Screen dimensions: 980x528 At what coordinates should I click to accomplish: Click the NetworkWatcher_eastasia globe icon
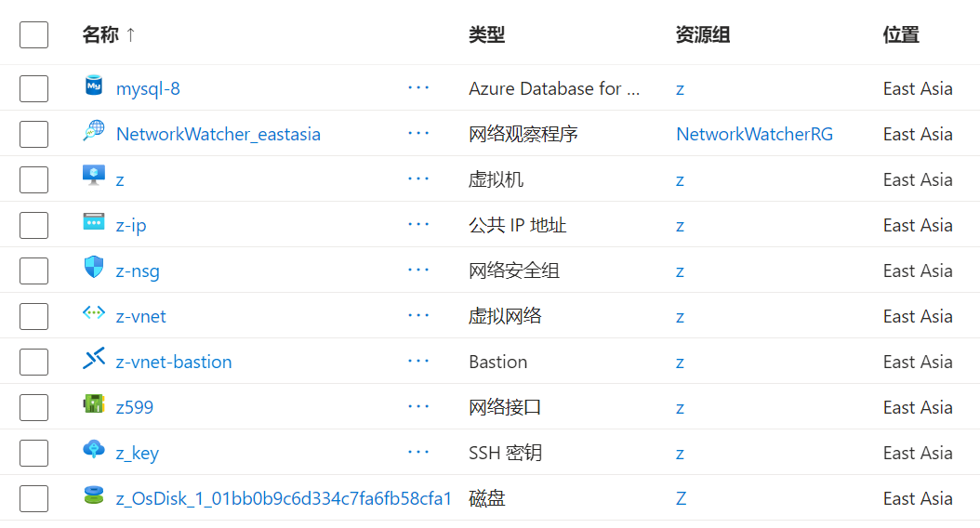(x=94, y=131)
